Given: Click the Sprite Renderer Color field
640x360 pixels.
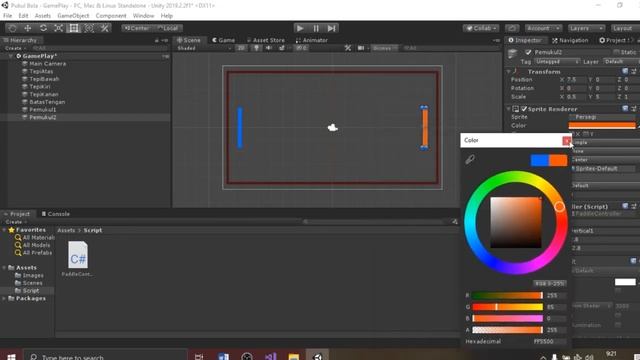Looking at the screenshot, I should (602, 125).
